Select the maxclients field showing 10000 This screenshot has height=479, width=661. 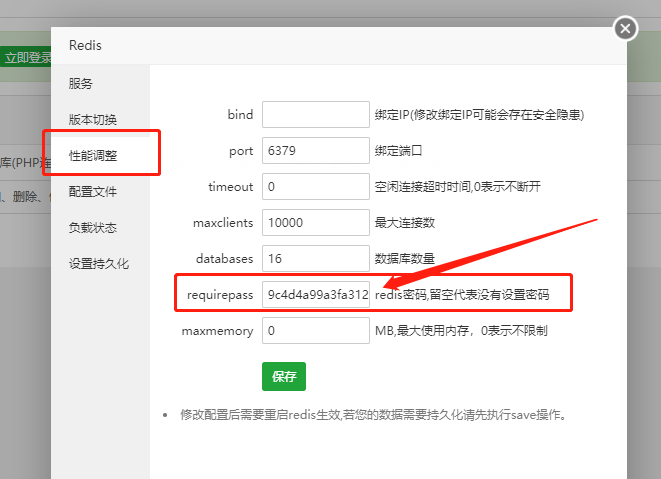pyautogui.click(x=315, y=222)
